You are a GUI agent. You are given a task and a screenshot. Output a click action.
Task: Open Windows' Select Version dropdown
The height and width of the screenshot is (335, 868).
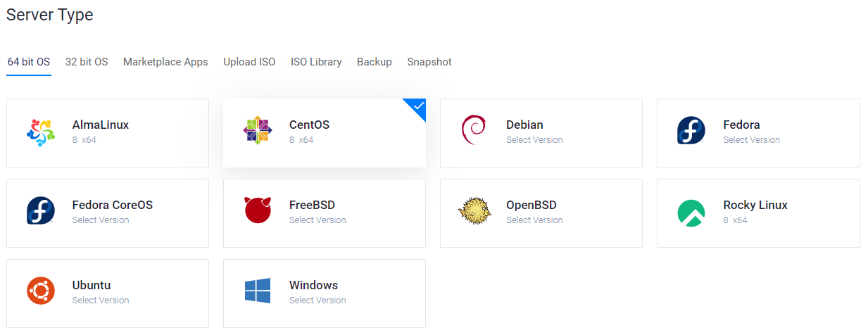point(317,301)
